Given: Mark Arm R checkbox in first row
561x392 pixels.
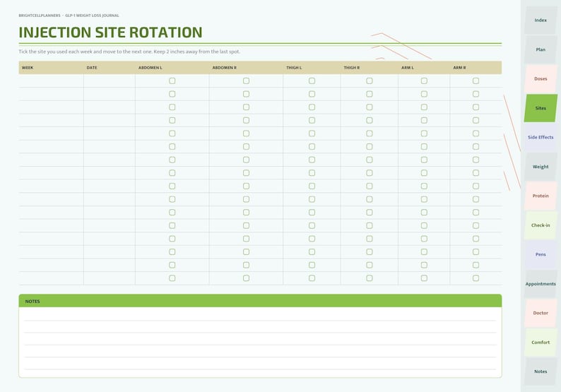Looking at the screenshot, I should coord(476,81).
